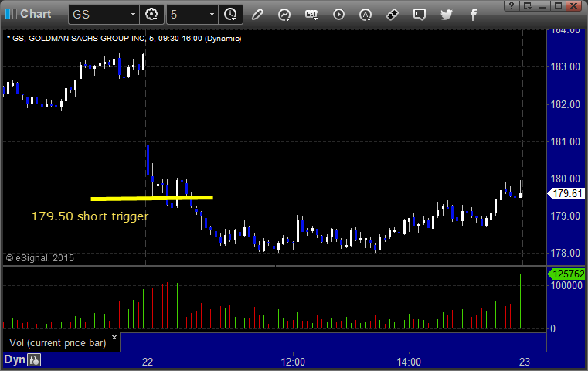
Task: Click the 181.00 price axis label
Action: (x=566, y=141)
